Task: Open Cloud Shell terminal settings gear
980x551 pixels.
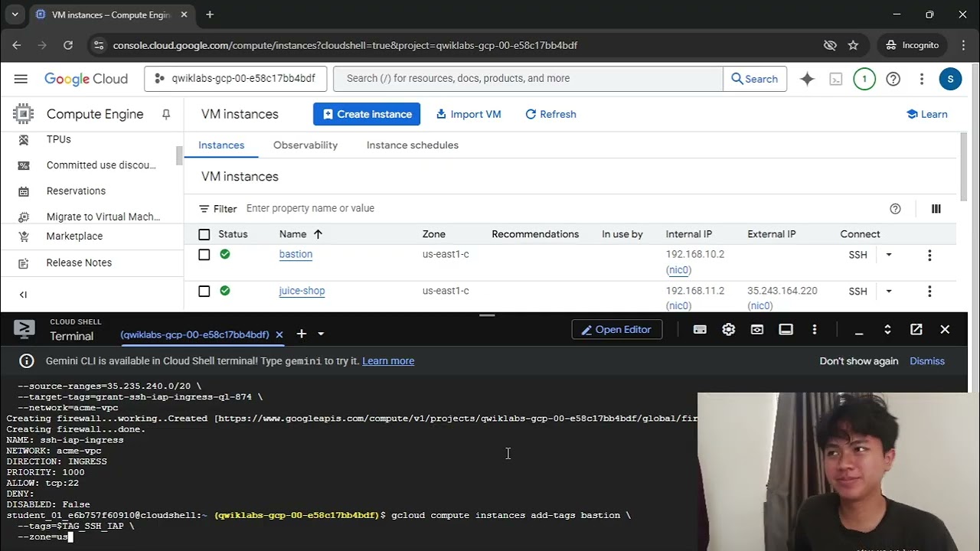Action: point(728,330)
